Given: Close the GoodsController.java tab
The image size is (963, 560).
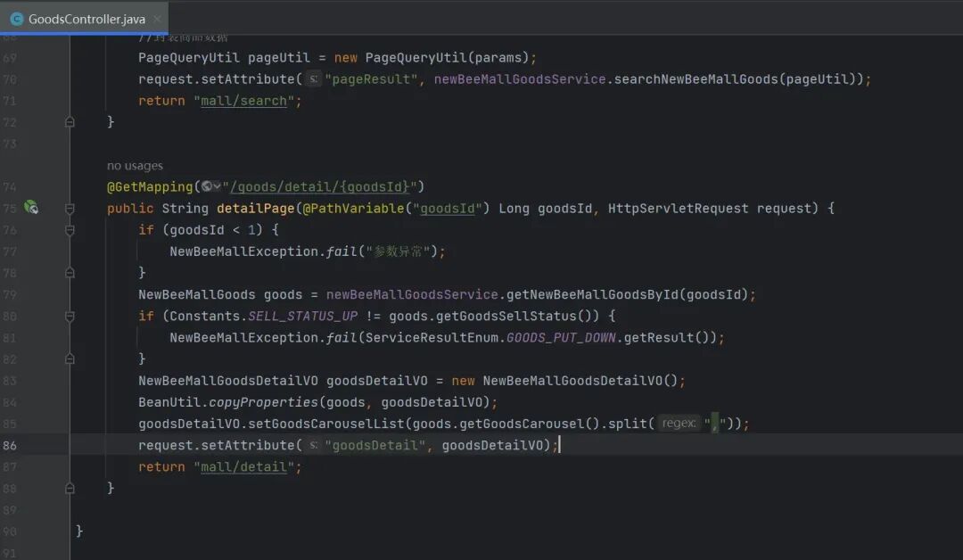Looking at the screenshot, I should 157,19.
